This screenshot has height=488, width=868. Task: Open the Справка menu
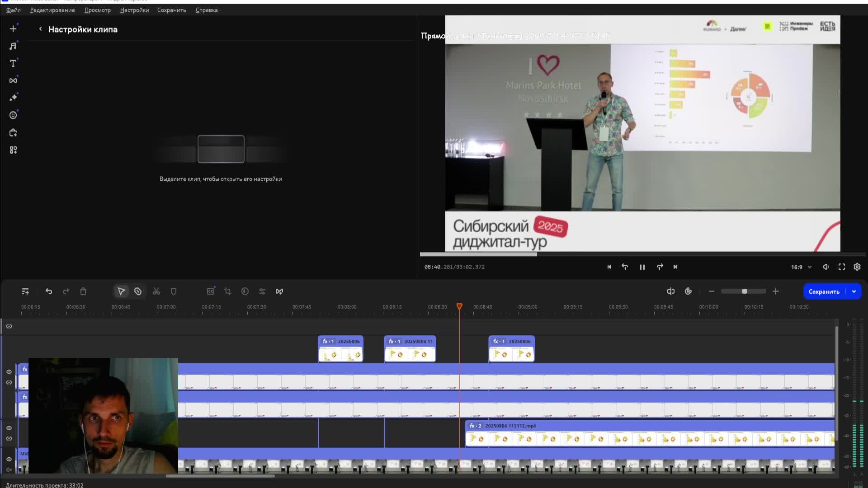click(x=207, y=10)
